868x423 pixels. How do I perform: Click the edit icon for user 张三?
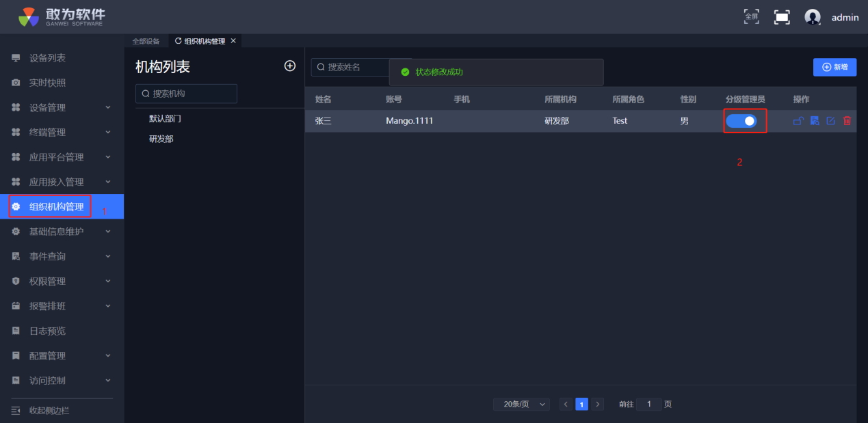830,121
